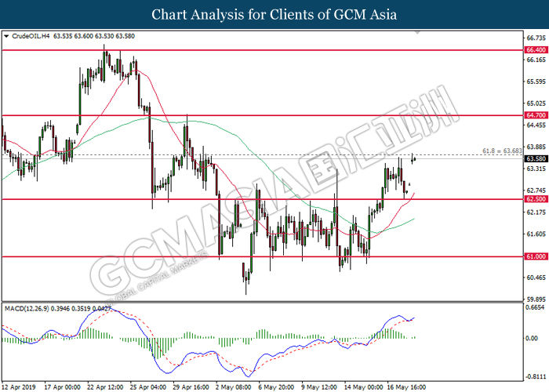Click the MACD scale value 0.6654
549x392 pixels.
[x=536, y=307]
